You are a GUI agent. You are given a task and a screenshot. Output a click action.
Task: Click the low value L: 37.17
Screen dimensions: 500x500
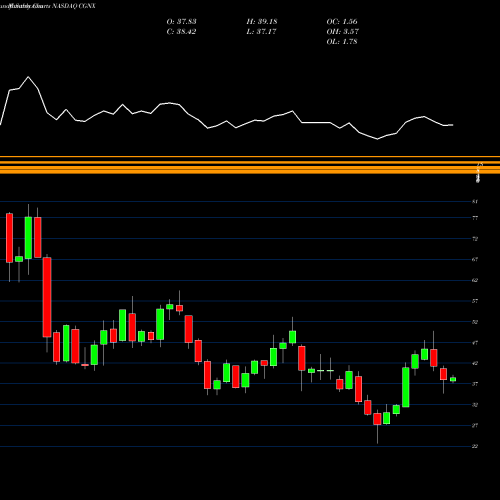(261, 32)
